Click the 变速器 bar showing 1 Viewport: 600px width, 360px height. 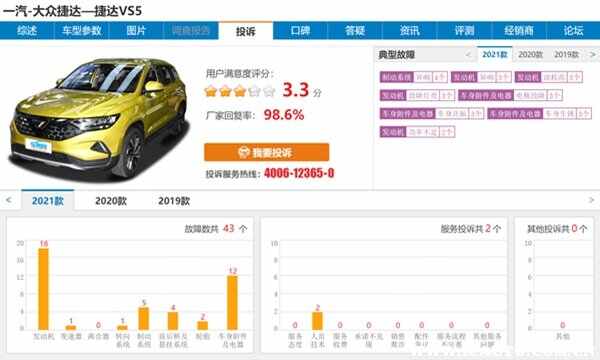coord(71,327)
